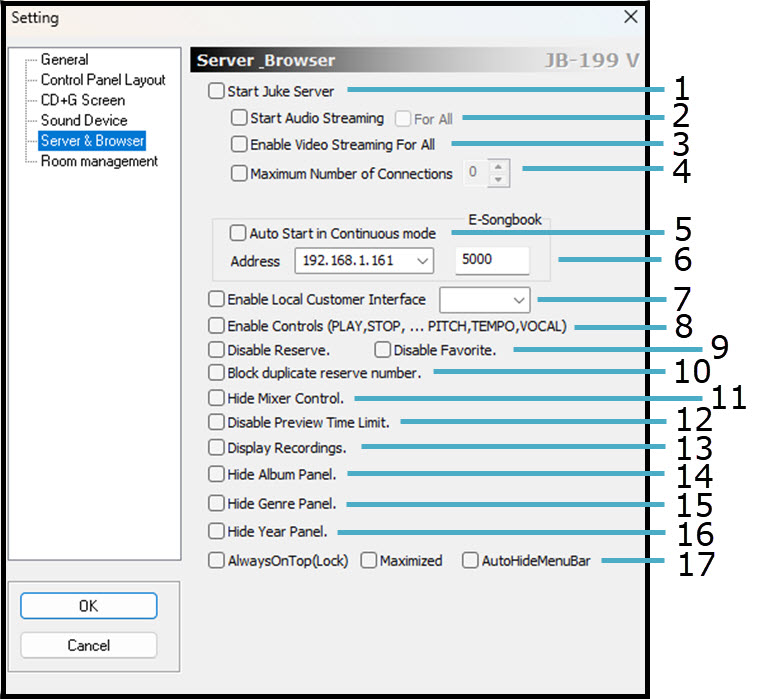Tick the AutoHideMenuBar checkbox
757x699 pixels.
470,561
